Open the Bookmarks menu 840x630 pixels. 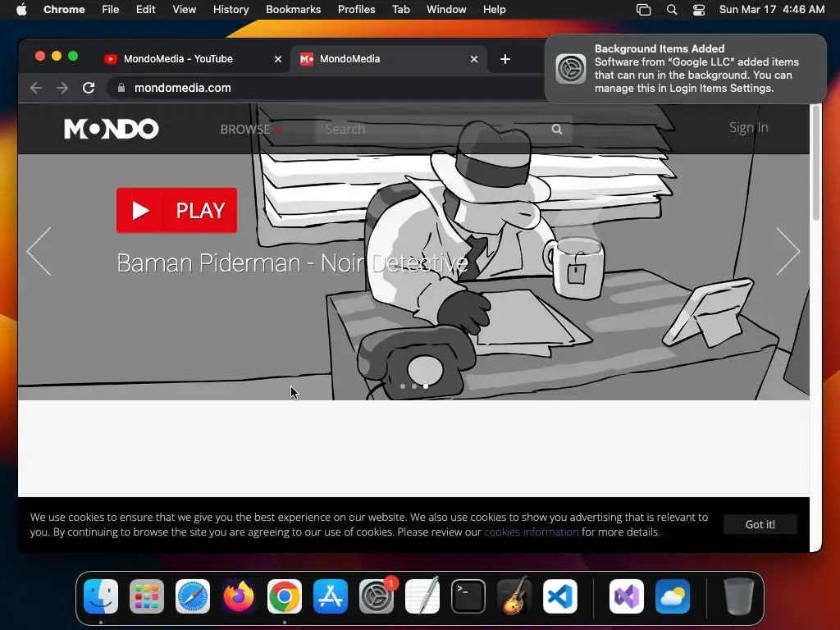(293, 10)
